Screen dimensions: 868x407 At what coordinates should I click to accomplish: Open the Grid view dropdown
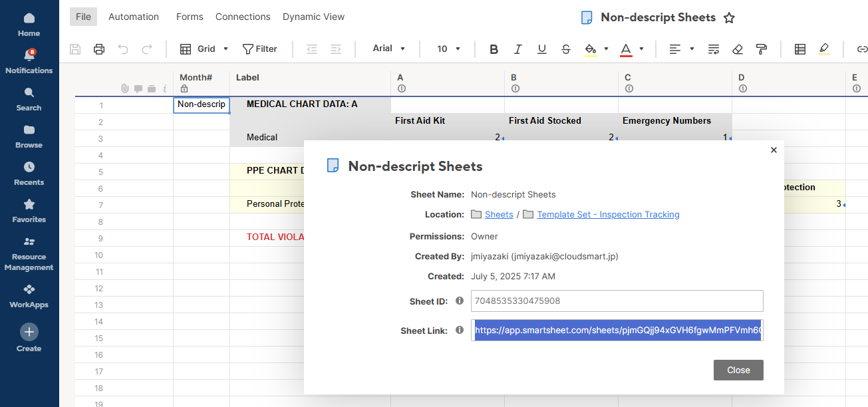[x=204, y=49]
